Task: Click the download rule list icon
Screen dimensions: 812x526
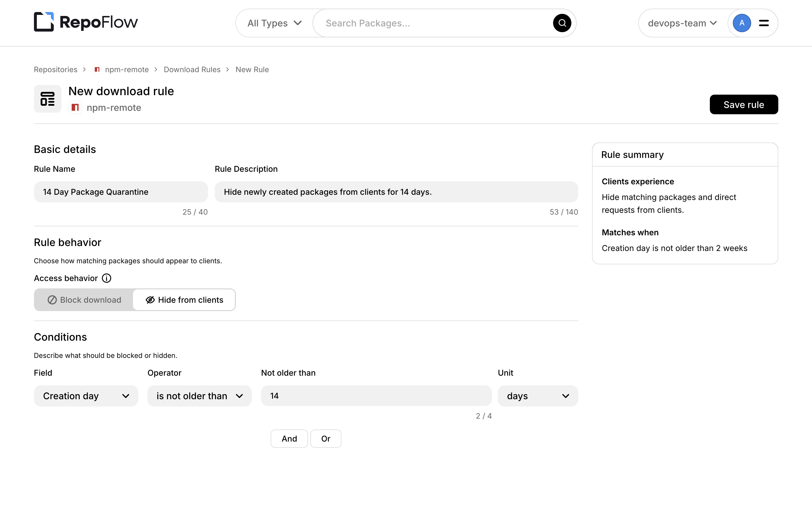Action: pyautogui.click(x=48, y=99)
